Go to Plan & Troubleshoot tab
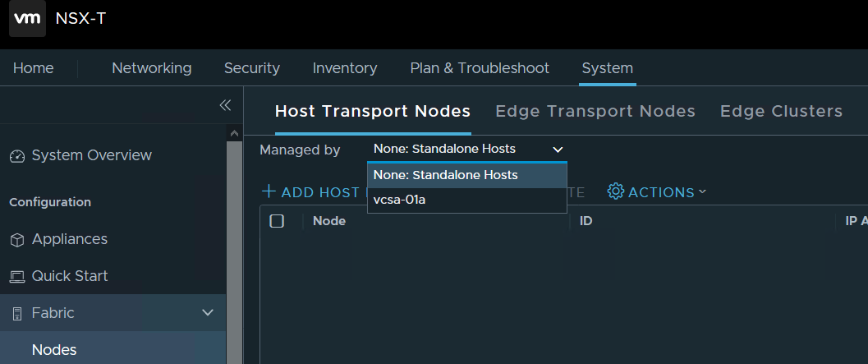This screenshot has width=868, height=364. click(480, 68)
